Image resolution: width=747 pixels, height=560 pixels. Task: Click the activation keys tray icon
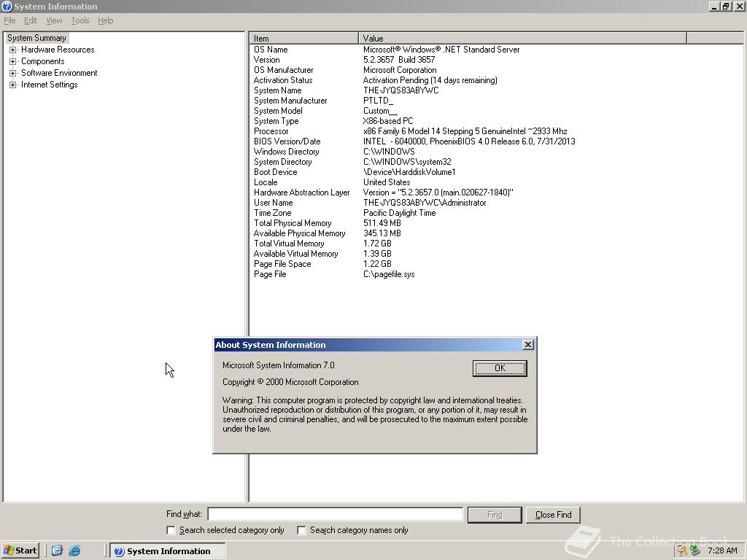pyautogui.click(x=682, y=551)
